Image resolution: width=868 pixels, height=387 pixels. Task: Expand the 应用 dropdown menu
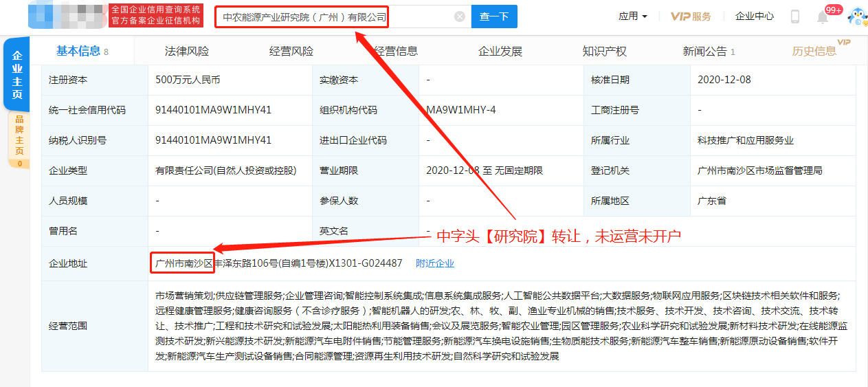pos(633,16)
